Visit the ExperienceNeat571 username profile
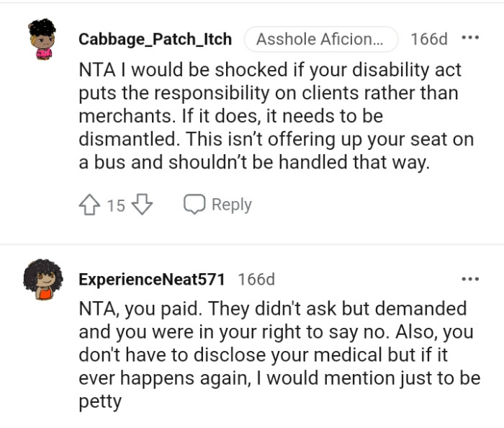The width and height of the screenshot is (504, 428). (x=152, y=279)
